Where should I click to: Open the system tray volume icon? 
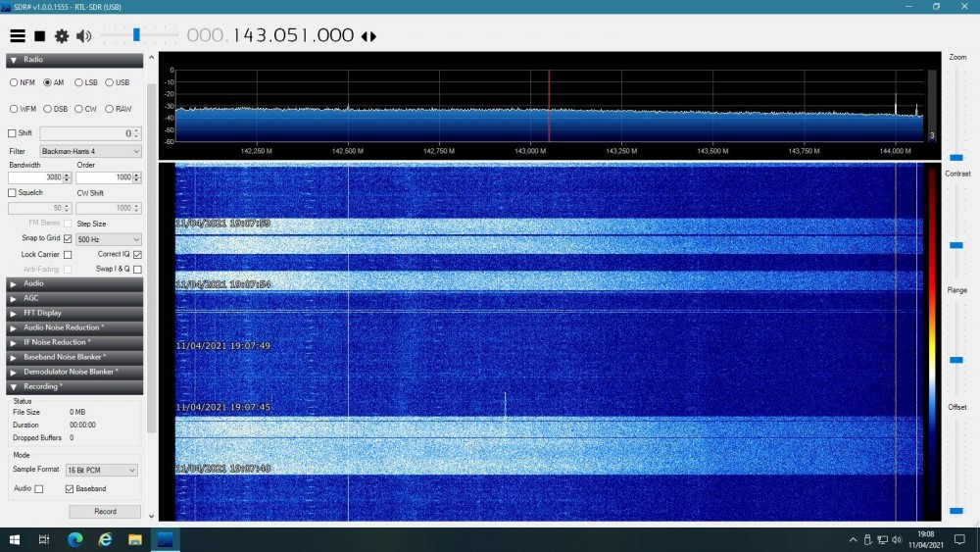click(x=897, y=539)
